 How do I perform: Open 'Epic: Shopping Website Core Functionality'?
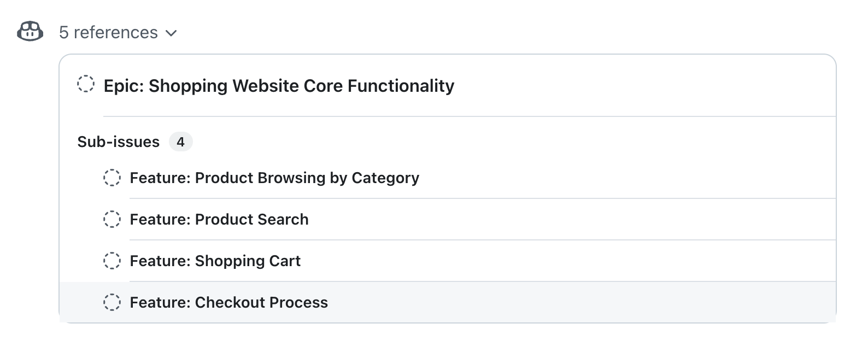278,86
